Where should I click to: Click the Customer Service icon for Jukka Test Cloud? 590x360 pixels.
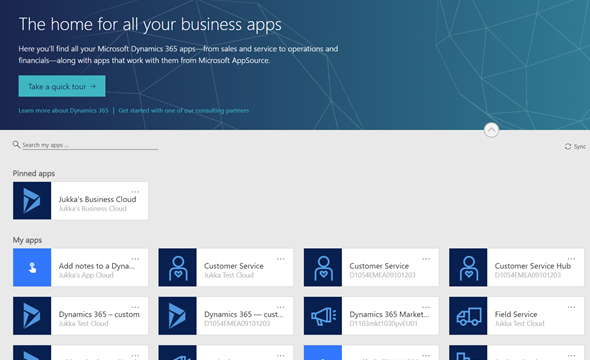coord(178,267)
